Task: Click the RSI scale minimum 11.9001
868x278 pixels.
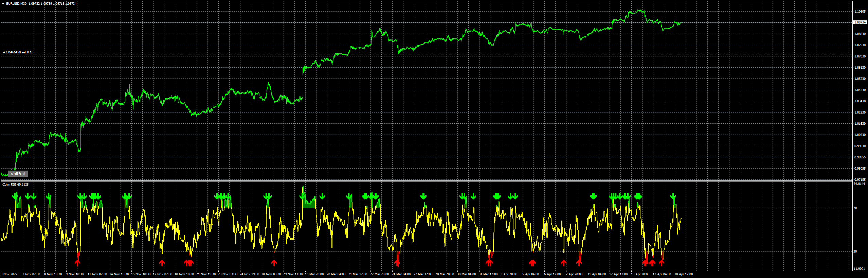Action: tap(859, 269)
